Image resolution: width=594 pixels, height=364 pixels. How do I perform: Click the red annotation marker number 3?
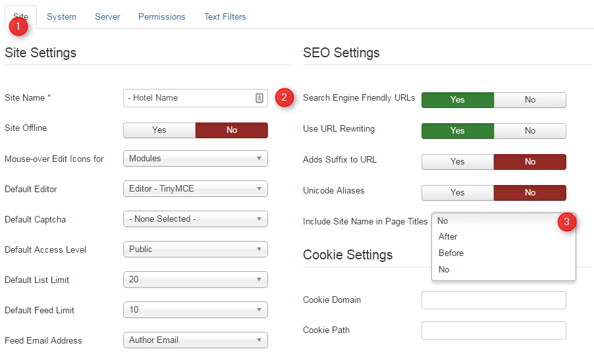(x=567, y=222)
